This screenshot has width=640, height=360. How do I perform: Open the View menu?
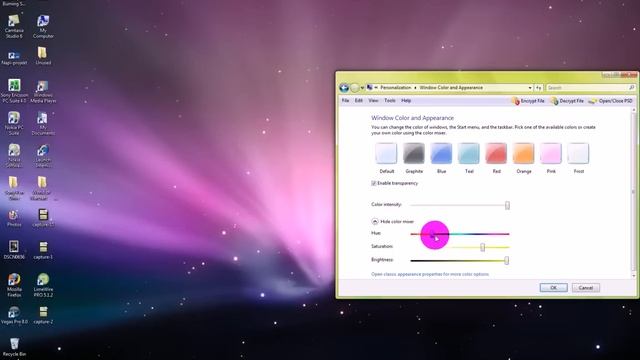click(373, 100)
